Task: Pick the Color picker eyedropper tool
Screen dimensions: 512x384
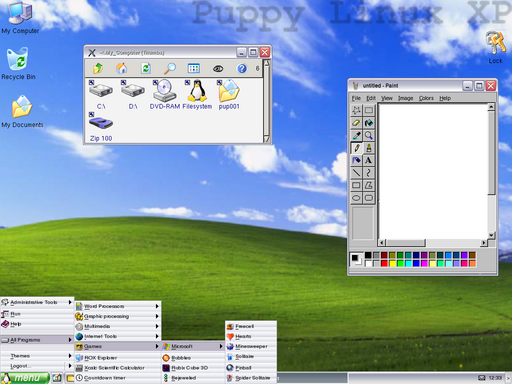Action: [x=356, y=135]
